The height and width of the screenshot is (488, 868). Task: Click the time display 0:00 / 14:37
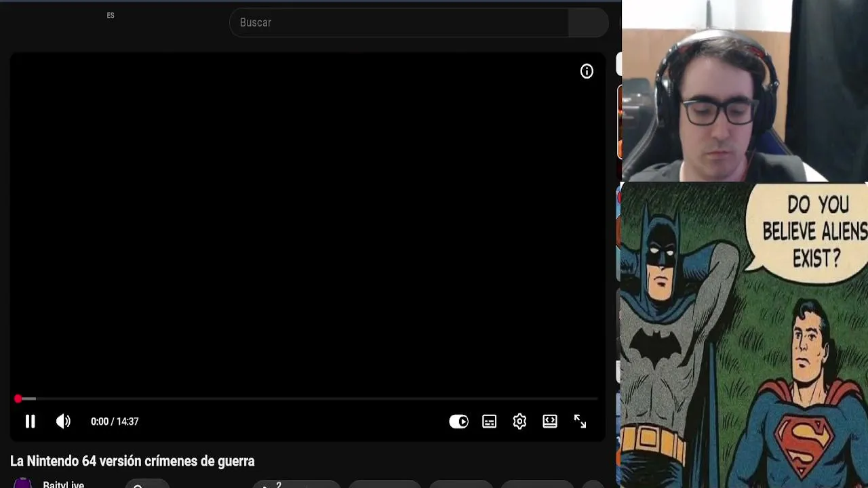coord(115,422)
